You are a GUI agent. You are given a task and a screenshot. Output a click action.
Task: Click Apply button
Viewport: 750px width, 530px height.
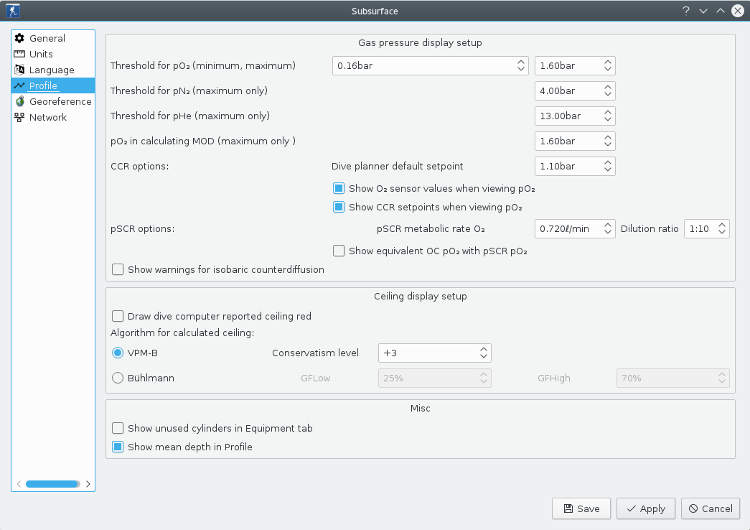pyautogui.click(x=646, y=508)
